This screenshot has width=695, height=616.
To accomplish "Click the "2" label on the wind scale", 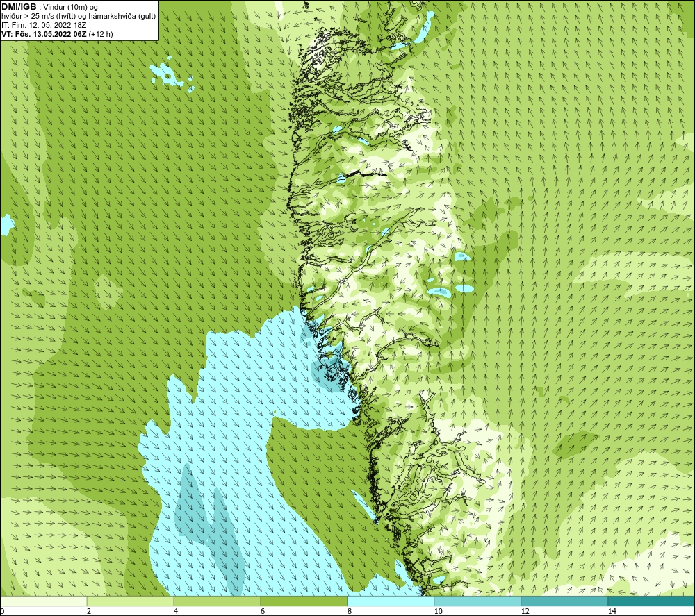I will pos(89,612).
